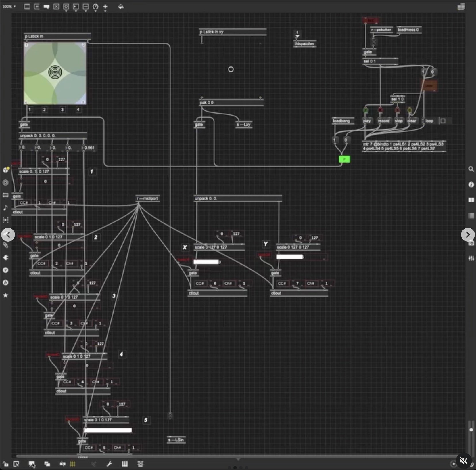The width and height of the screenshot is (476, 470).
Task: Open the mixer sliders icon in right sidebar
Action: (471, 258)
